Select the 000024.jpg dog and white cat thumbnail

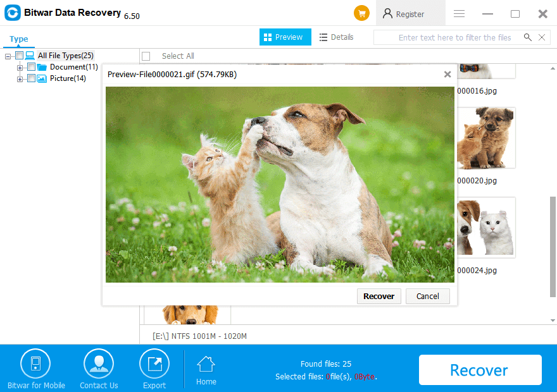(485, 228)
